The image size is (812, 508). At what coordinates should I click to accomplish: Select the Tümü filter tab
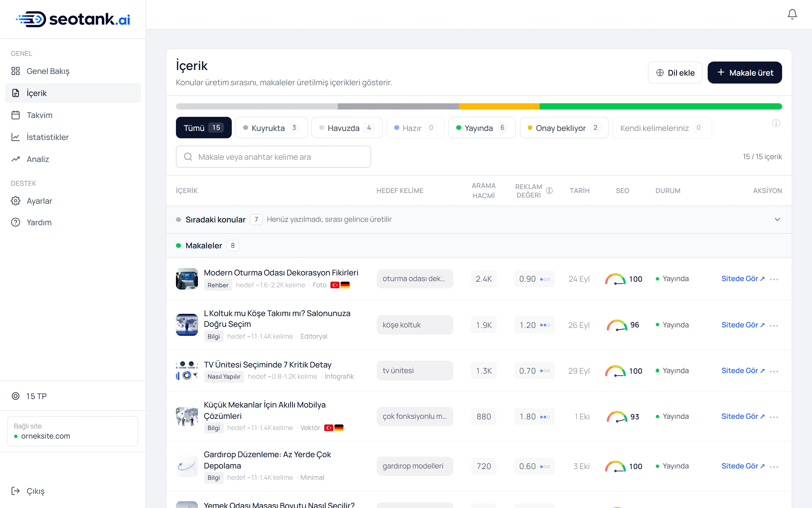[204, 128]
